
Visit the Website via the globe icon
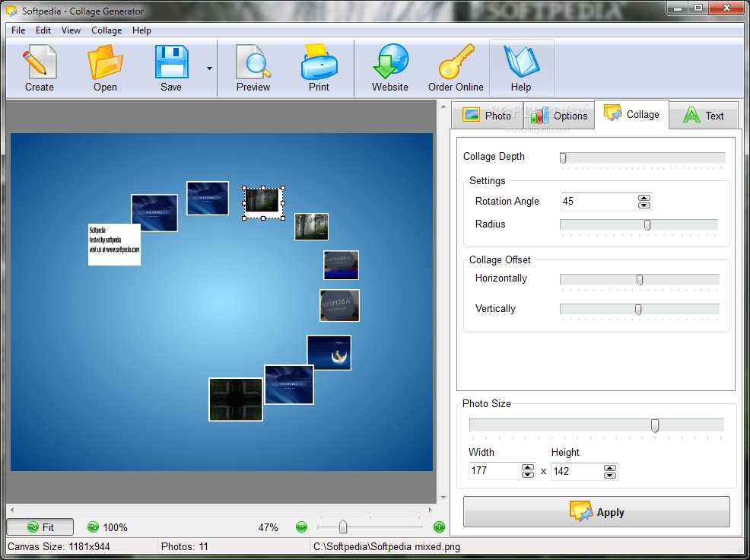pyautogui.click(x=389, y=67)
